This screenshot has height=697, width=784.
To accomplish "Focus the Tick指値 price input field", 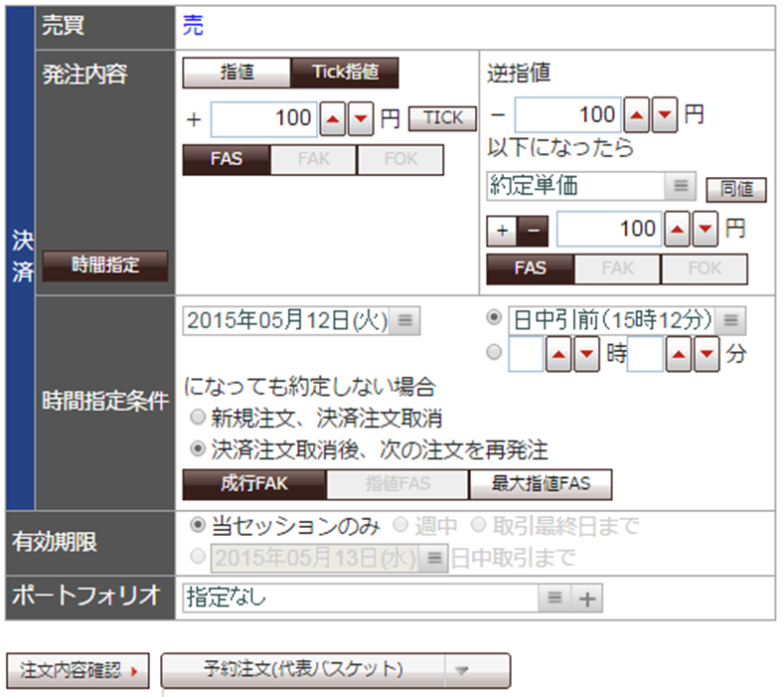I will click(264, 119).
